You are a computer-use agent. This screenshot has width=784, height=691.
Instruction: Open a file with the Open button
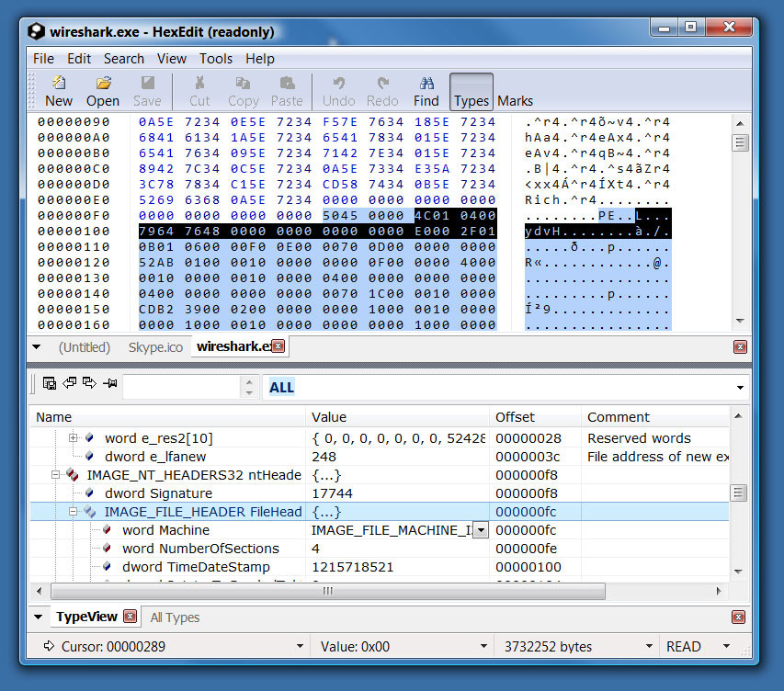coord(103,92)
